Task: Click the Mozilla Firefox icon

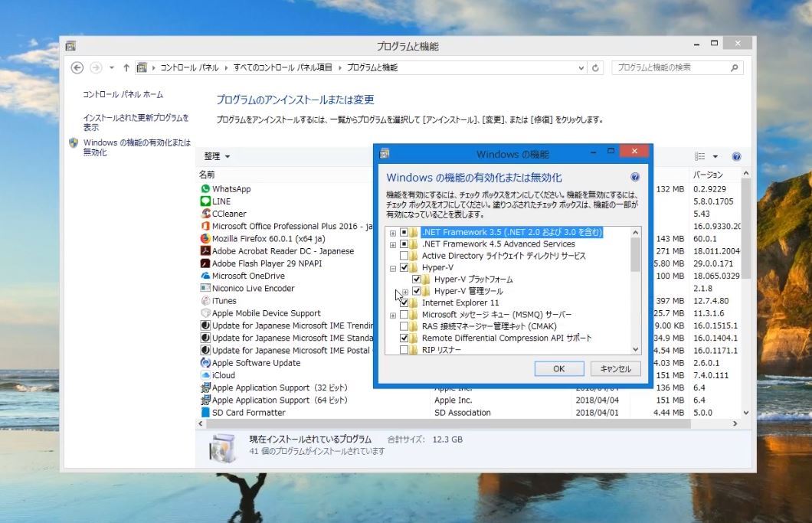Action: pyautogui.click(x=205, y=239)
